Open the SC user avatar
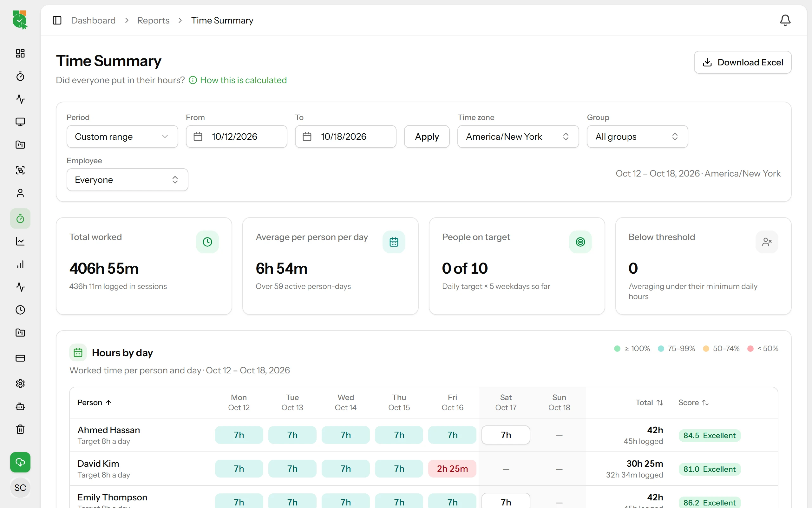Screen dimensions: 812x508 pyautogui.click(x=20, y=488)
